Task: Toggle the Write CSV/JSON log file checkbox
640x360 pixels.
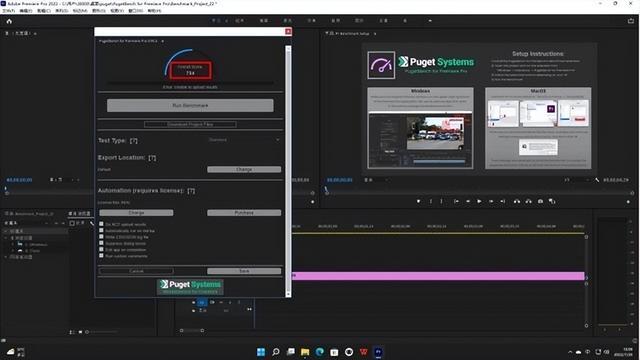Action: 101,237
